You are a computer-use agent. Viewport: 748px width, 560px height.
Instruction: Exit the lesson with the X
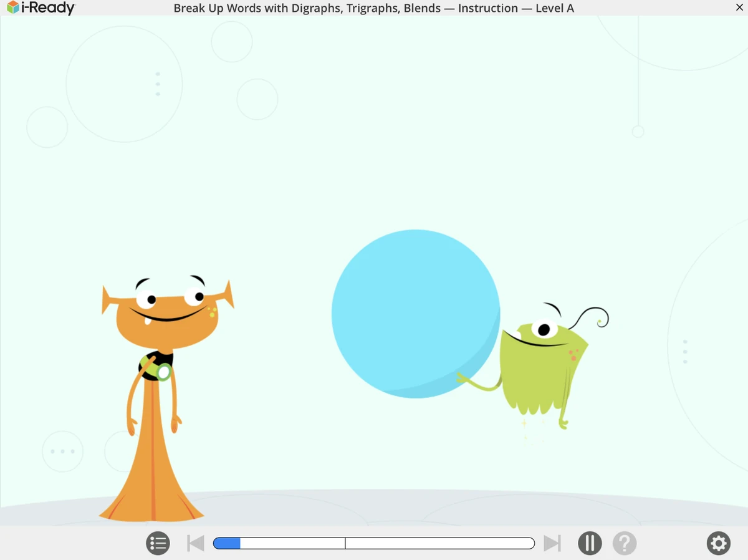[739, 7]
